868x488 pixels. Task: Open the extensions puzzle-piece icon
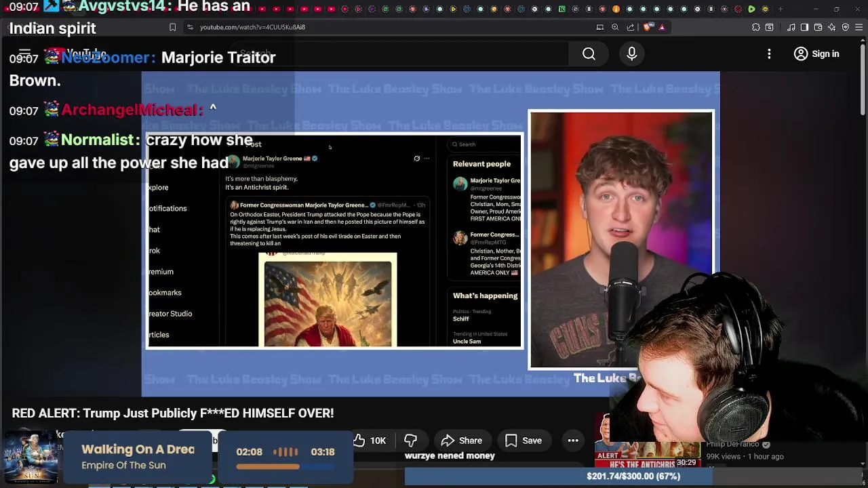(x=756, y=27)
